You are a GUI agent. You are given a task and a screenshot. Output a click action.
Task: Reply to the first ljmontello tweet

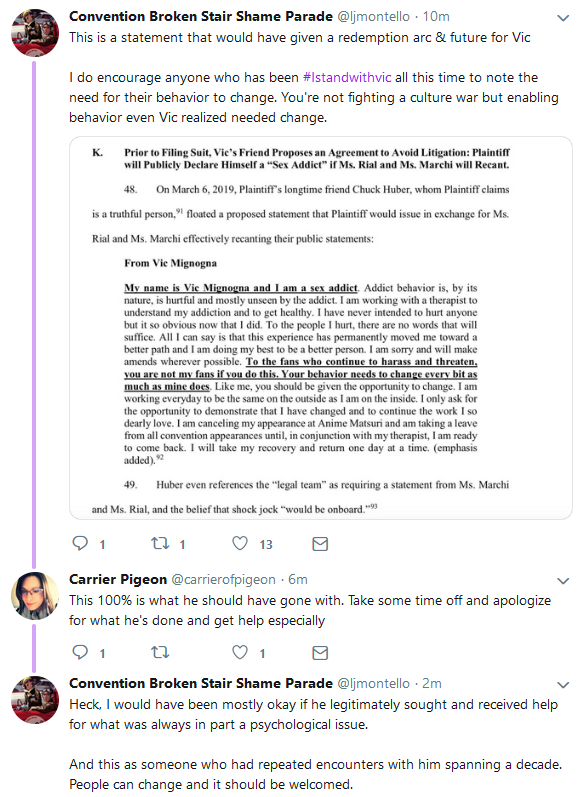80,543
